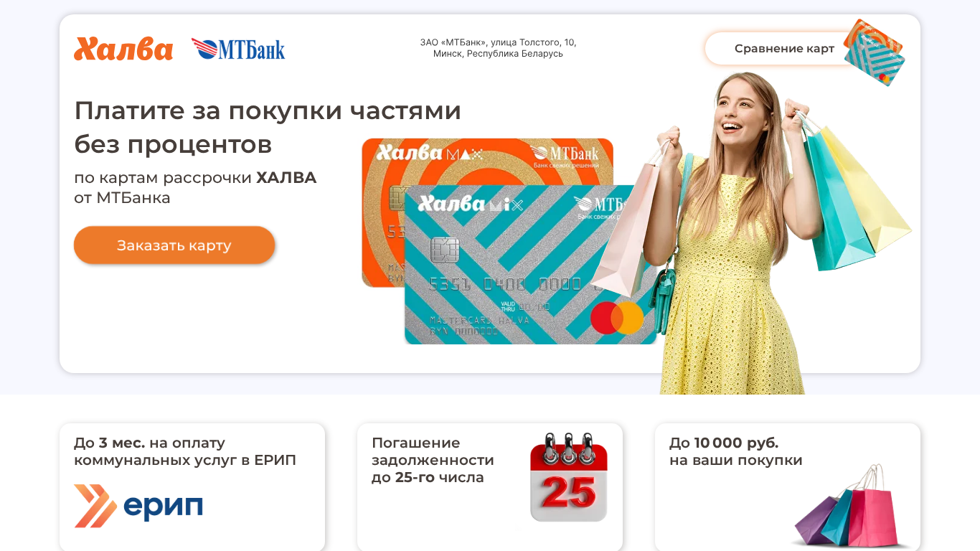
Task: Open the До 10 000 руб. tile
Action: (788, 487)
